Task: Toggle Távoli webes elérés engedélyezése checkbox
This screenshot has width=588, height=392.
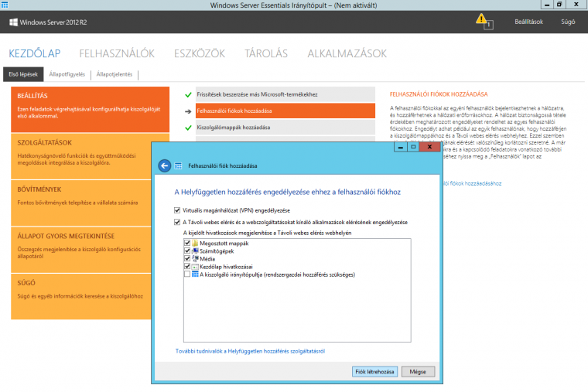Action: (x=177, y=222)
